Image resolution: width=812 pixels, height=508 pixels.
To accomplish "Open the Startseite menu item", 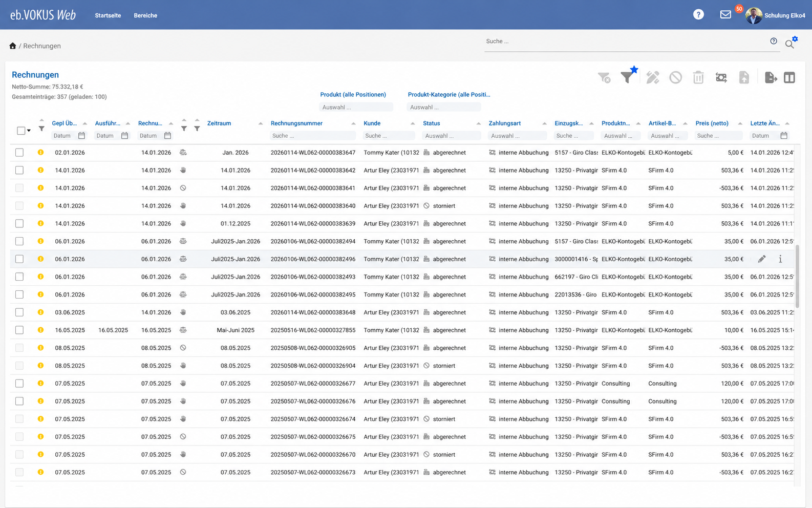I will point(108,15).
